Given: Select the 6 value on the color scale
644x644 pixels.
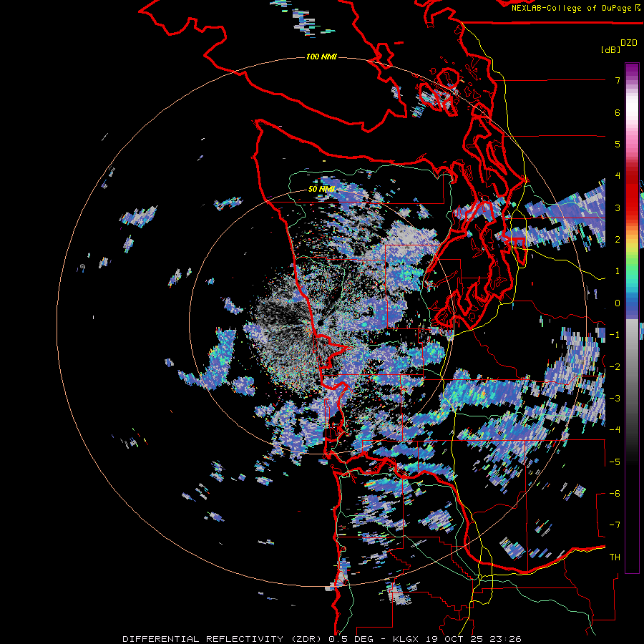Looking at the screenshot, I should [x=618, y=112].
